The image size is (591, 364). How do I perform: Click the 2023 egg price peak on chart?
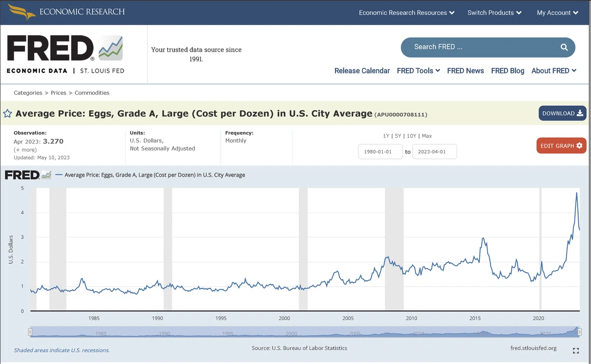point(577,193)
